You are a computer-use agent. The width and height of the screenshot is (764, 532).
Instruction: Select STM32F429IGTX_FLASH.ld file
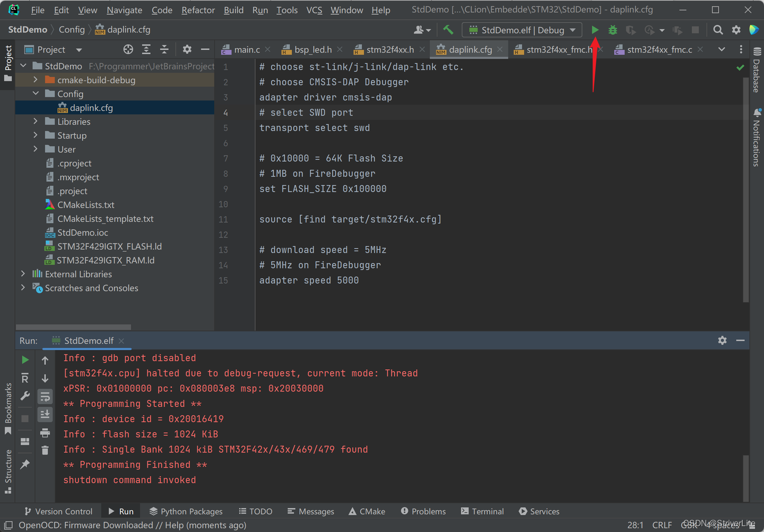[109, 246]
